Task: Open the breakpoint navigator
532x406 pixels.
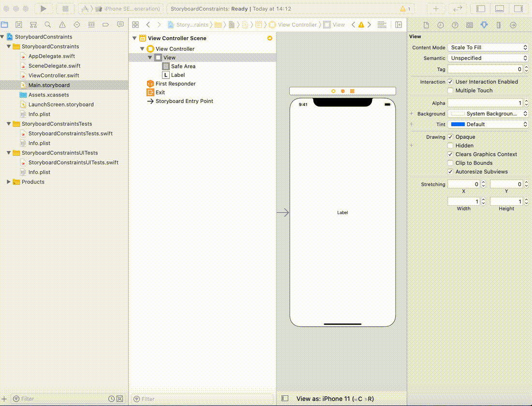Action: [x=105, y=25]
